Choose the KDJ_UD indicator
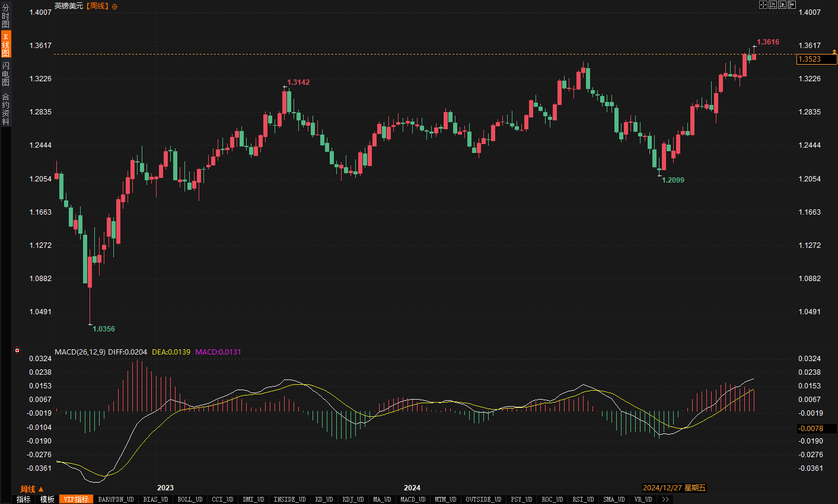Image resolution: width=838 pixels, height=504 pixels. coord(353,499)
